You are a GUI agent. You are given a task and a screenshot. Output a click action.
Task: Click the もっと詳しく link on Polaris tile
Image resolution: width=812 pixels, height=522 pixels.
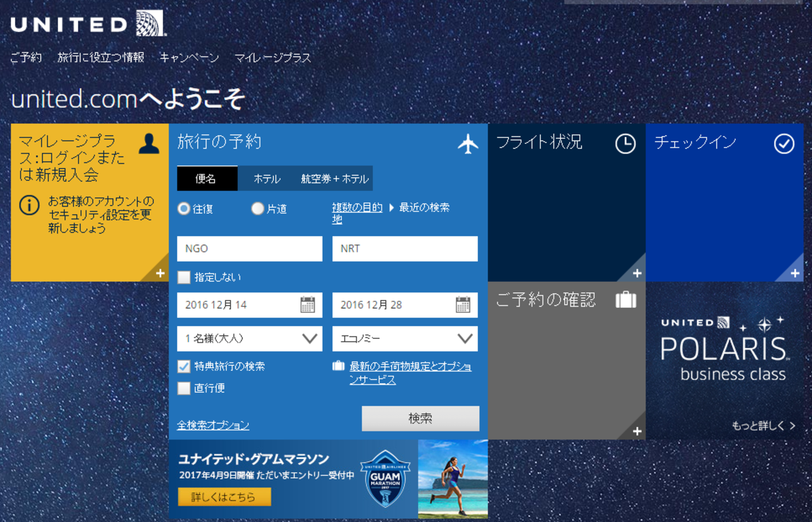point(763,426)
